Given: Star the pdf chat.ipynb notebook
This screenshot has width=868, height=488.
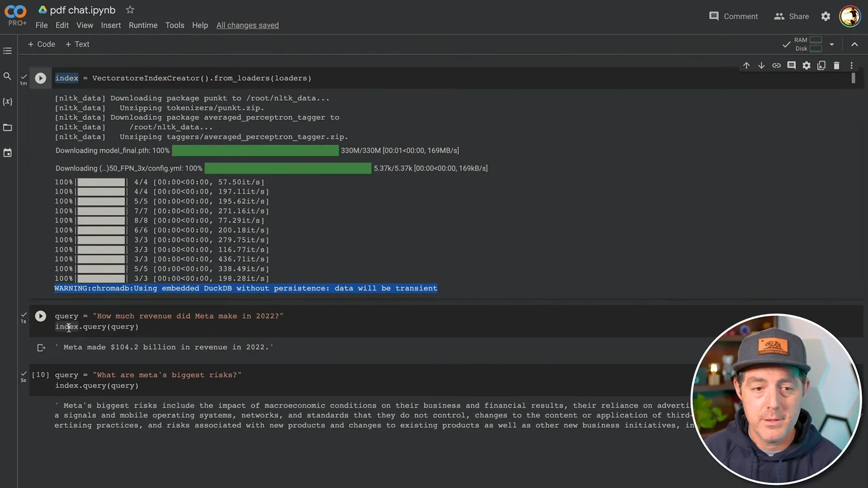Looking at the screenshot, I should point(130,10).
